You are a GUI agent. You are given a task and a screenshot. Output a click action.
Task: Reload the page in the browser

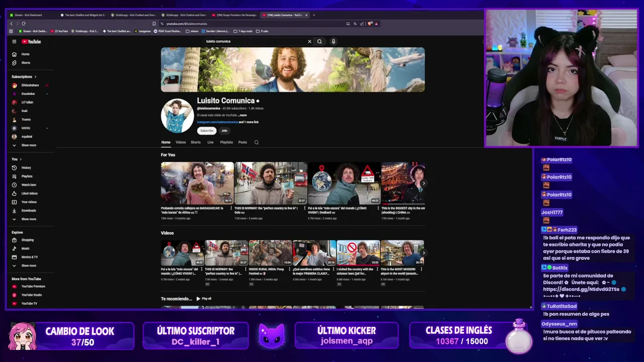pos(24,24)
